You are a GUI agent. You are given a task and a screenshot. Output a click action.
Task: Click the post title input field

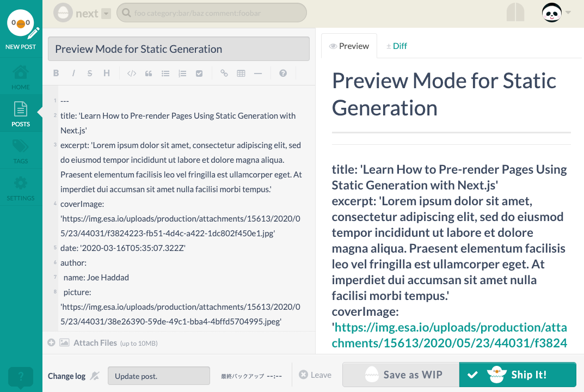(179, 49)
